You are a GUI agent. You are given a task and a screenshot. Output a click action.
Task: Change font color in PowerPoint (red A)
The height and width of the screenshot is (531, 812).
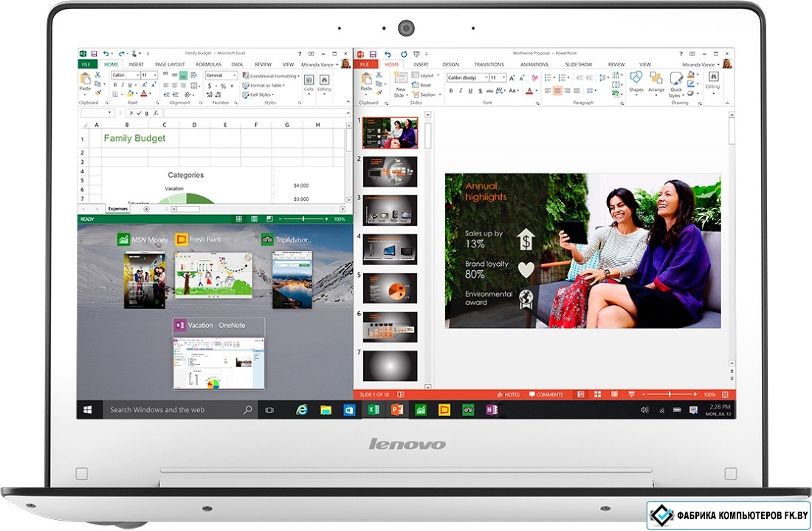pyautogui.click(x=529, y=91)
